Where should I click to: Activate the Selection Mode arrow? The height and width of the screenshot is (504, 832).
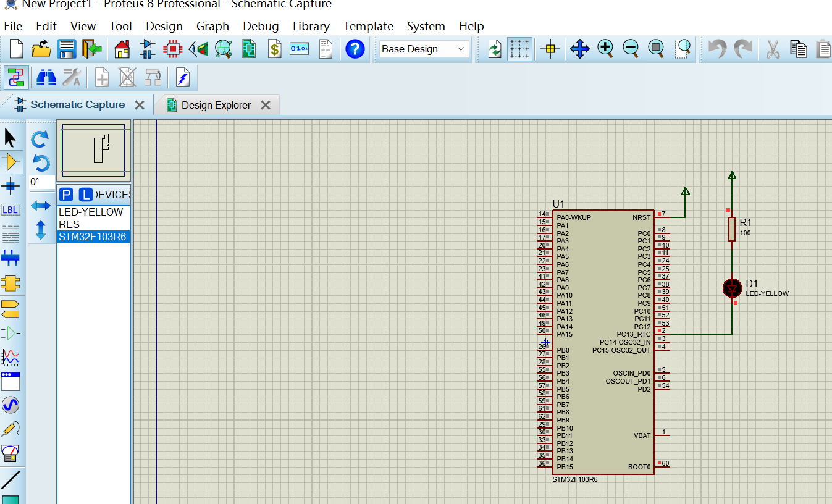pos(11,138)
